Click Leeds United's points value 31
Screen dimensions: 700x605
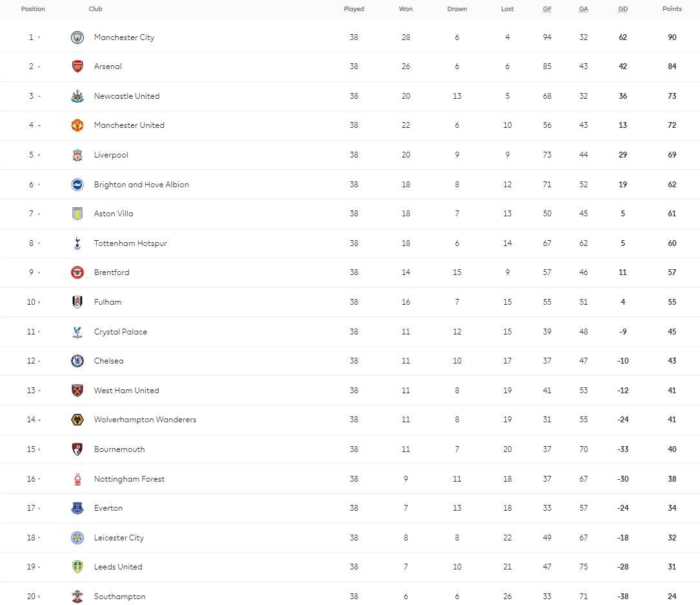(672, 567)
